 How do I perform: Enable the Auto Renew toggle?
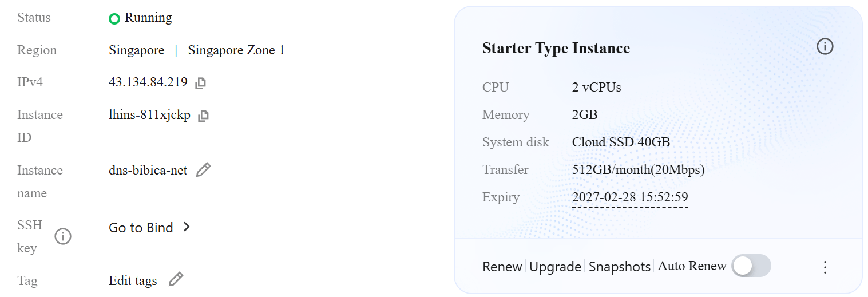coord(751,266)
